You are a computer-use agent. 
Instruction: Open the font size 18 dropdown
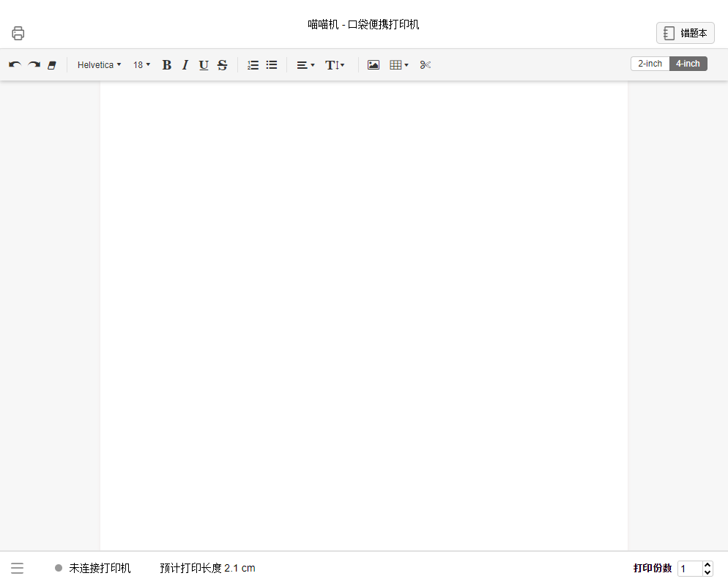141,65
